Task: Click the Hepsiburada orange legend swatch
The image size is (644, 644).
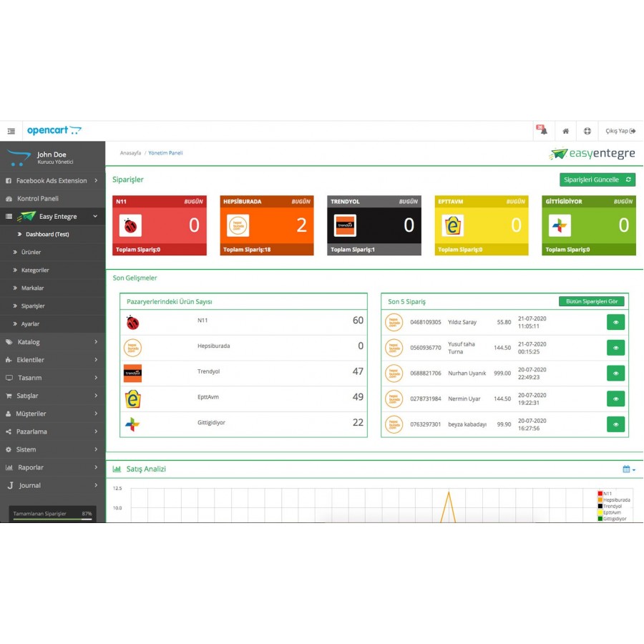Action: click(x=600, y=500)
